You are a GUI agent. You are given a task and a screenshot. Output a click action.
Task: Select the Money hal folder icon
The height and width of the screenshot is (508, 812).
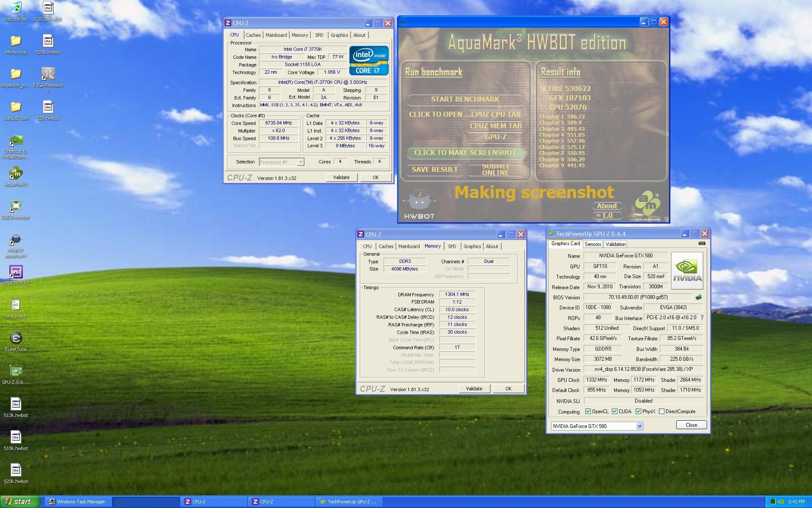16,44
